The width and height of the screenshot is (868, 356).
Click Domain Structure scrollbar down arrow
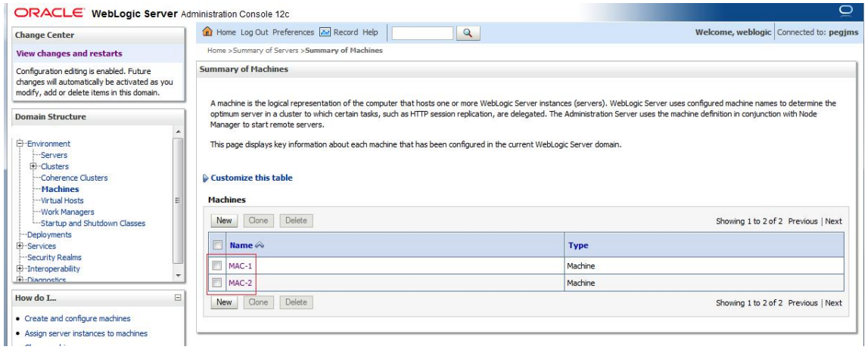(x=178, y=274)
